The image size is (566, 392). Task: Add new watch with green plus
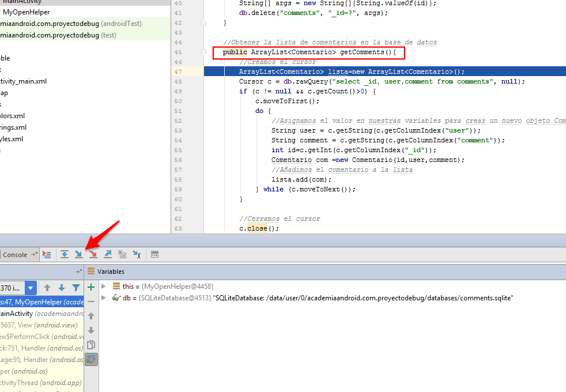tap(91, 287)
